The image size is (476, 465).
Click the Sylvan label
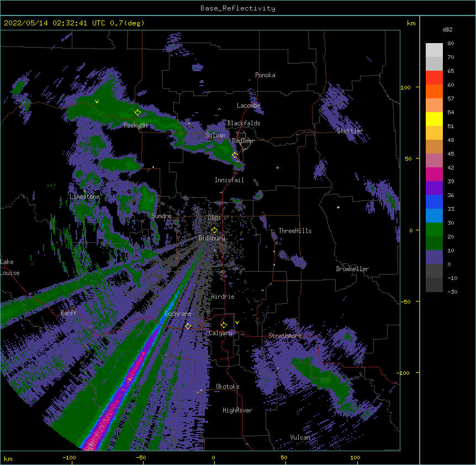(215, 135)
